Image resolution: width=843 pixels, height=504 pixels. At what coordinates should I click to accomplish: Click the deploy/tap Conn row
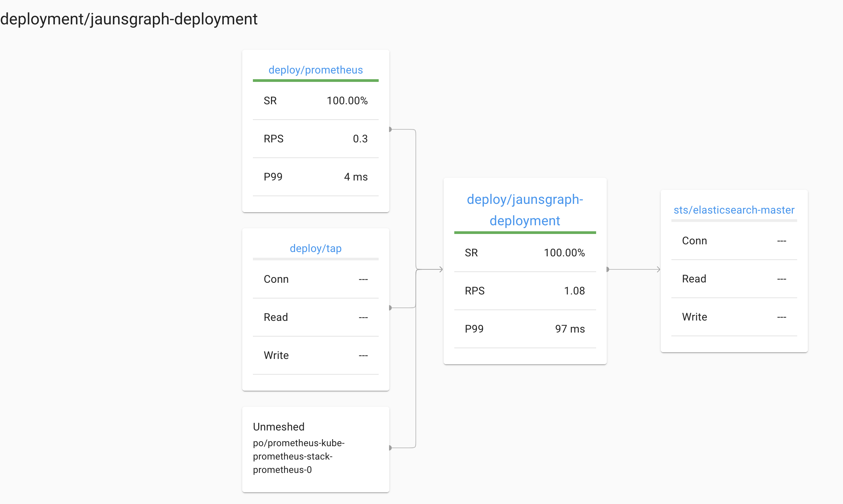click(315, 279)
